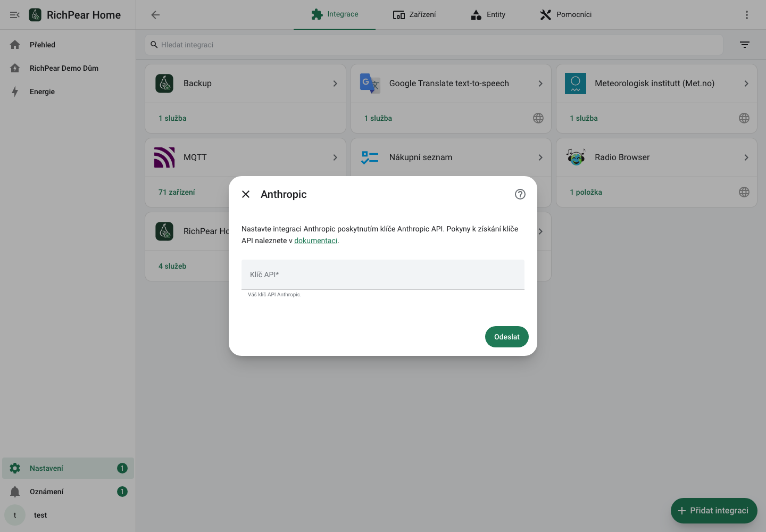Click the test user avatar
766x532 pixels.
(15, 515)
